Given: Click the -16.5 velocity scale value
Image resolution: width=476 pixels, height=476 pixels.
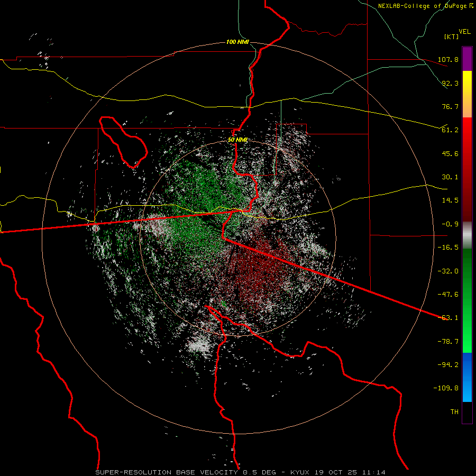Looking at the screenshot, I should (448, 248).
